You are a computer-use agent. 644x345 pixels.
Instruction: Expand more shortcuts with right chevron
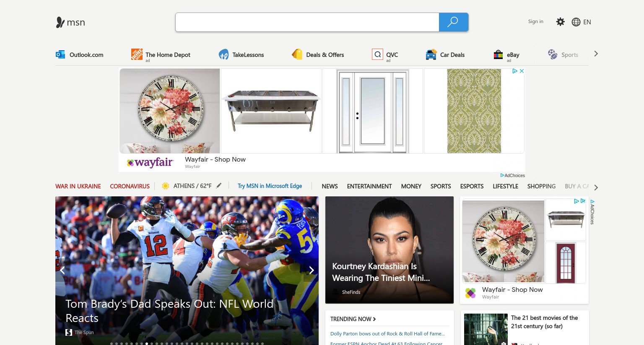(596, 54)
